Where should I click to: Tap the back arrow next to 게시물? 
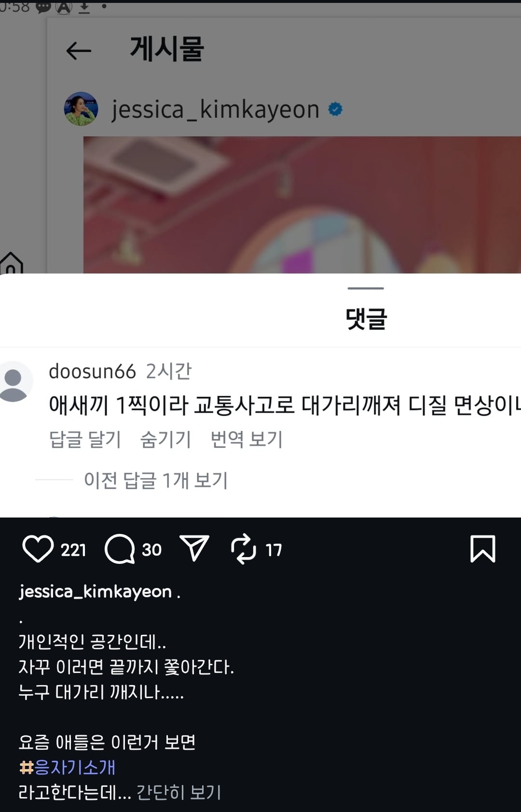[79, 51]
